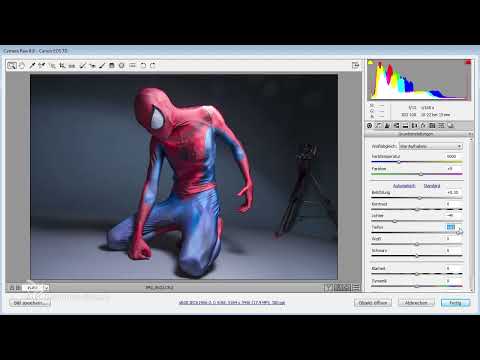Screen dimensions: 480x360
Task: Open the zoom level dropdown
Action: pos(46,288)
